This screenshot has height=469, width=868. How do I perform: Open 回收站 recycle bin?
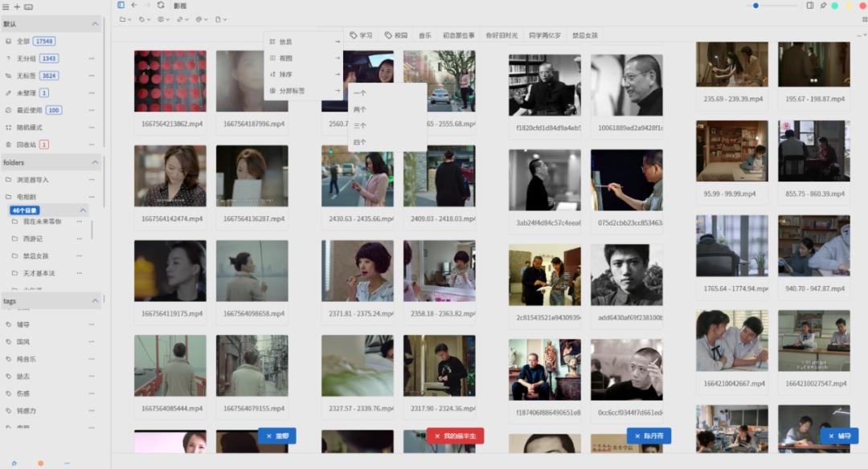[x=27, y=145]
